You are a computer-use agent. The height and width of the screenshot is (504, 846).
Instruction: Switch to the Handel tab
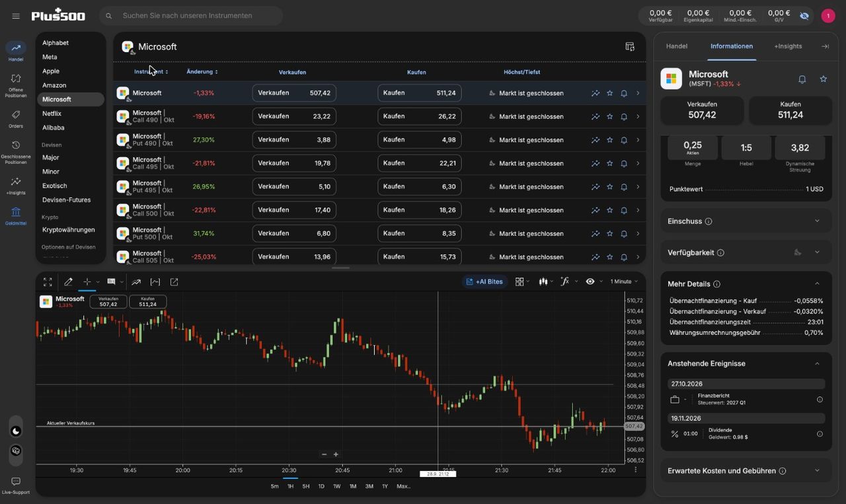click(x=677, y=46)
